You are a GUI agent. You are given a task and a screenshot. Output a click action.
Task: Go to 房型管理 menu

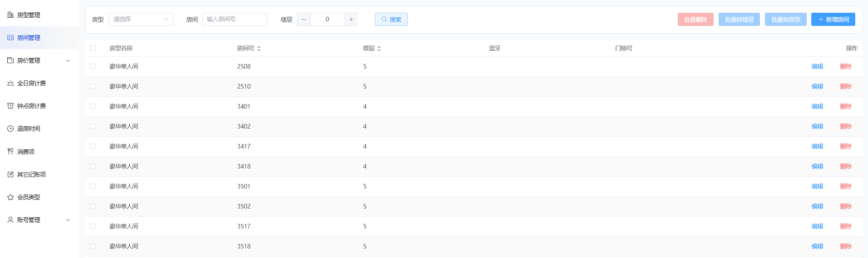tap(39, 15)
